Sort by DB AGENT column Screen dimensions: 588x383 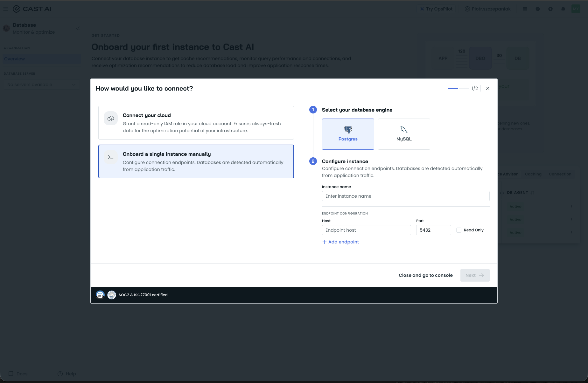pos(521,193)
